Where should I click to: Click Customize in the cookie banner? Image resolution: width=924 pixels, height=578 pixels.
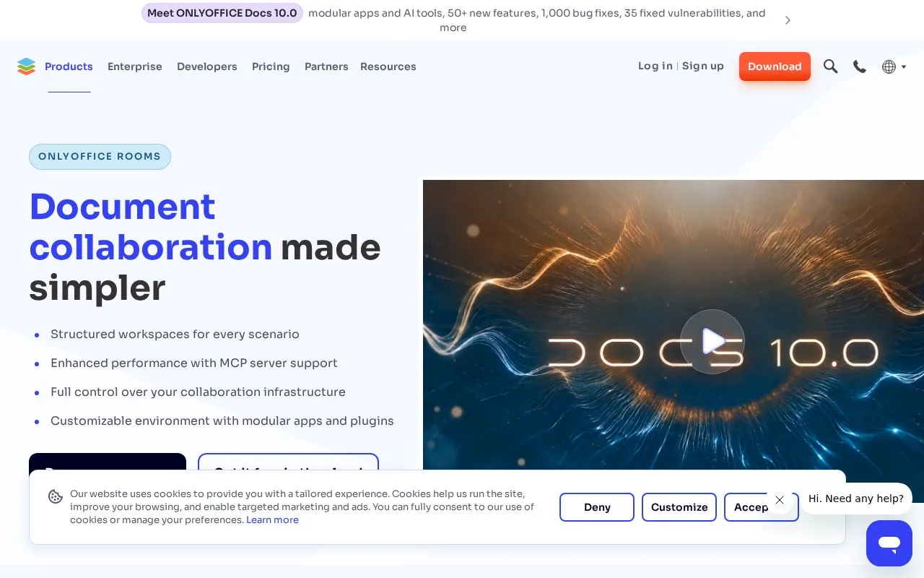coord(679,507)
